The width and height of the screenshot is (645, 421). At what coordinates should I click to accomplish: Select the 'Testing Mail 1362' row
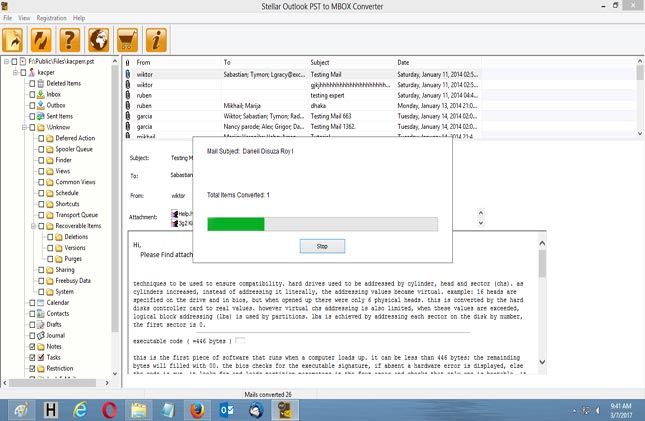302,127
